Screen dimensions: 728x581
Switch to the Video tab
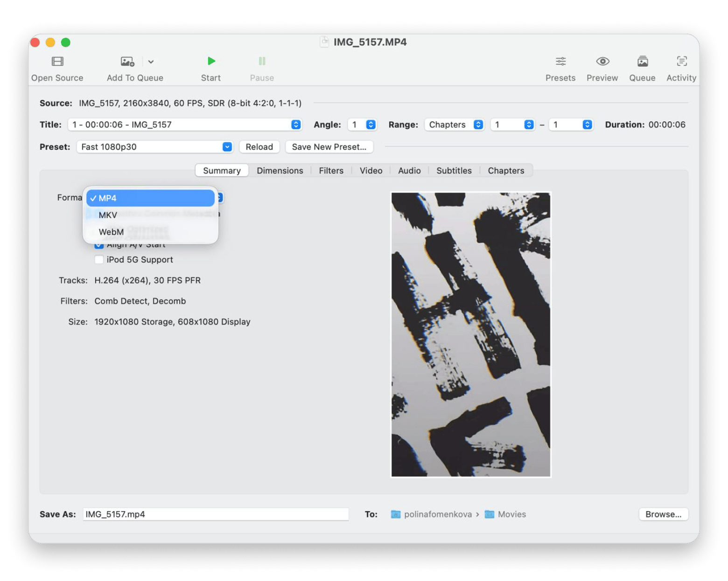tap(370, 170)
